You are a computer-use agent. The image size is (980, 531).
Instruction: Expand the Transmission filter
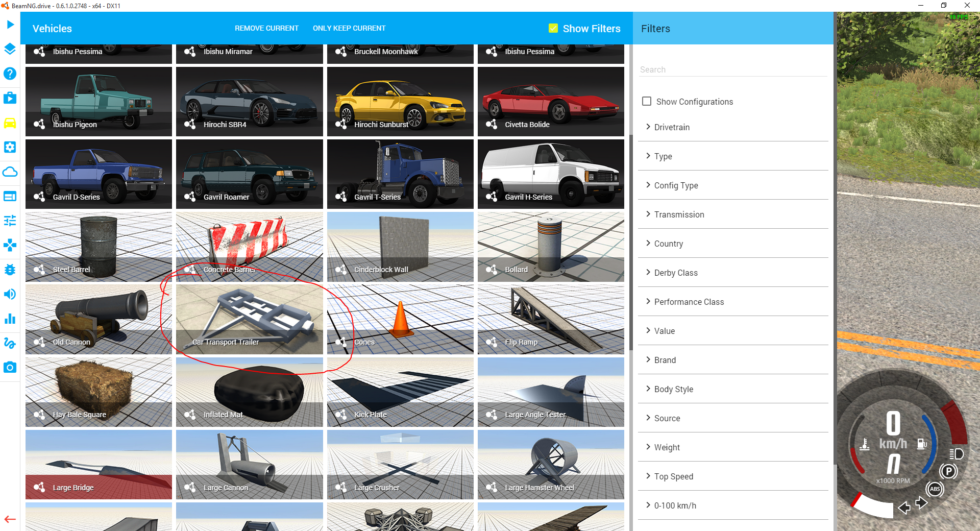click(733, 214)
